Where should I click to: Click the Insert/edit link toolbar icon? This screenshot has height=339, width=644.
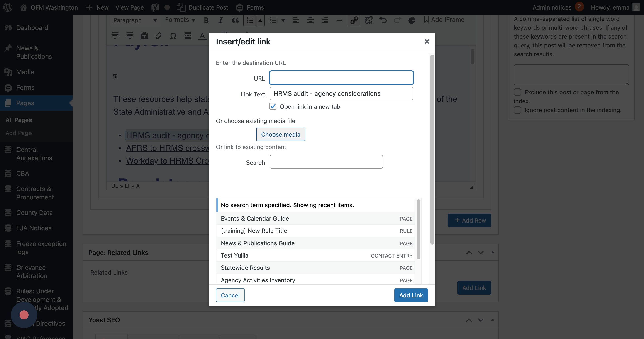tap(354, 20)
